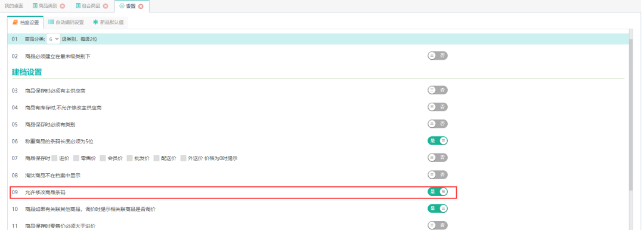Open the 商品分类 level dropdown
Image resolution: width=644 pixels, height=230 pixels.
coord(54,39)
